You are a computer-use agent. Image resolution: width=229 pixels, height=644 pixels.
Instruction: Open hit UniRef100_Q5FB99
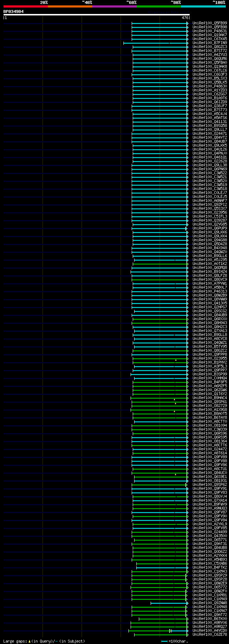pyautogui.click(x=210, y=23)
